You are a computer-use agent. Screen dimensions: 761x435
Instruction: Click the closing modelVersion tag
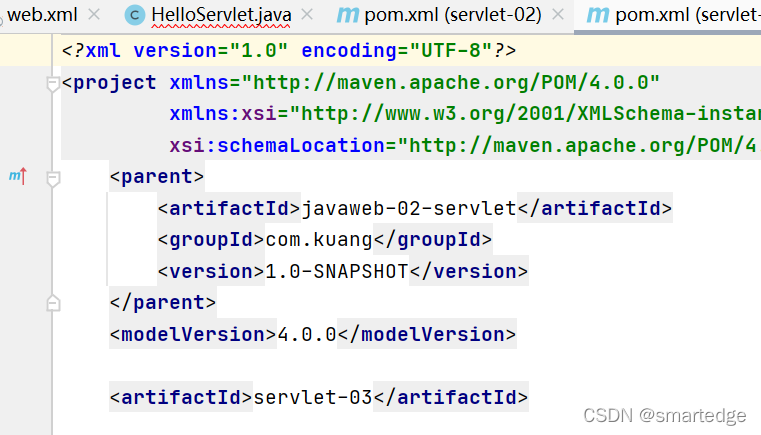pos(427,335)
